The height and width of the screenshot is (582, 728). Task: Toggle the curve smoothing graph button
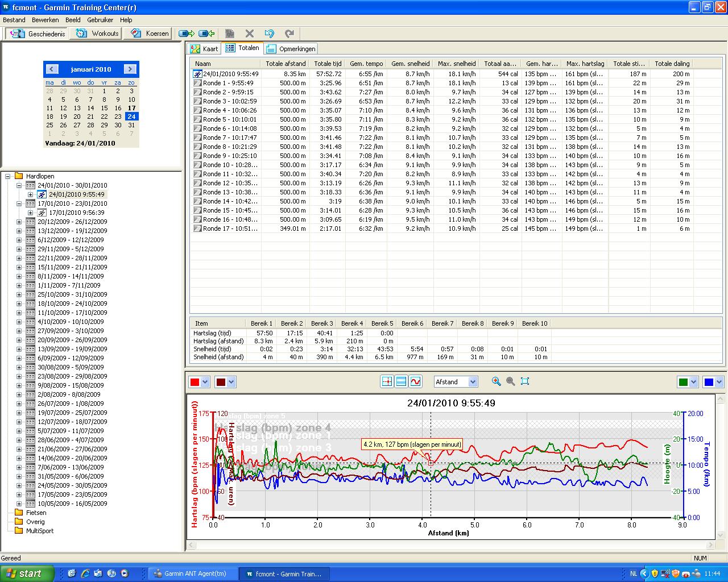pos(416,382)
